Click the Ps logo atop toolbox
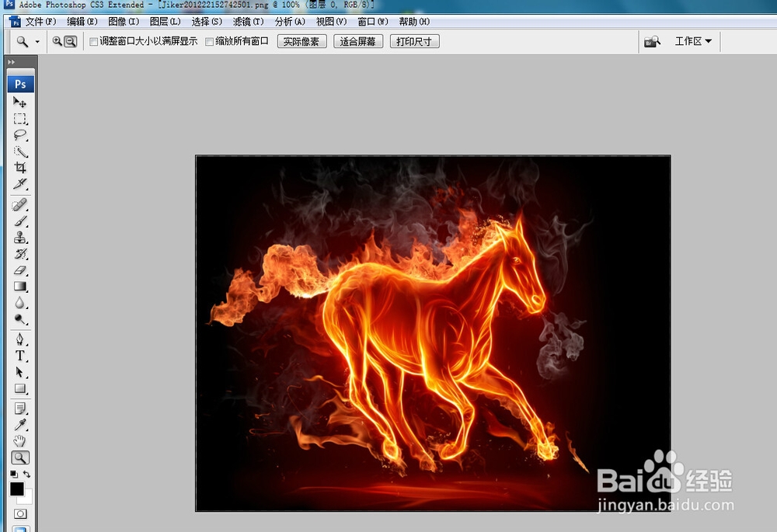The height and width of the screenshot is (532, 777). 20,84
